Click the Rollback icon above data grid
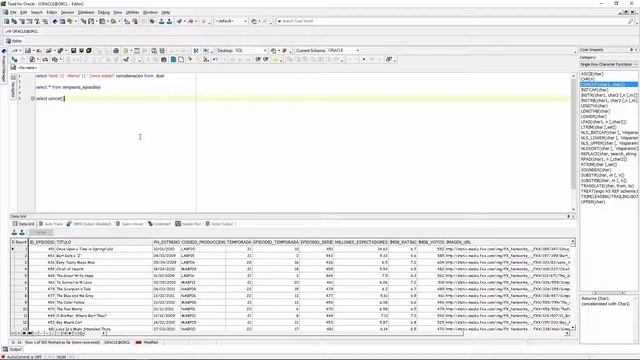640x360 pixels. click(x=22, y=232)
